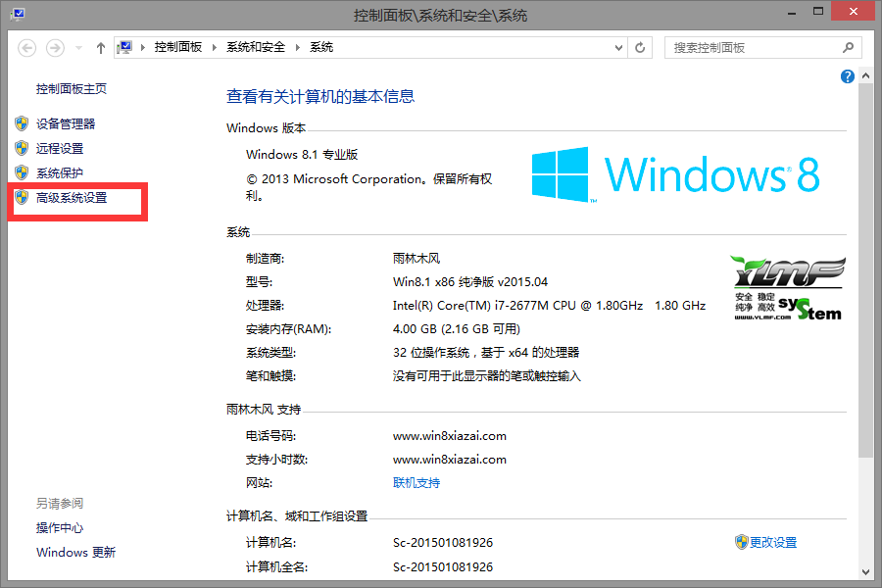Viewport: 882px width, 588px height.
Task: Click the Forward navigation arrow
Action: coord(55,48)
